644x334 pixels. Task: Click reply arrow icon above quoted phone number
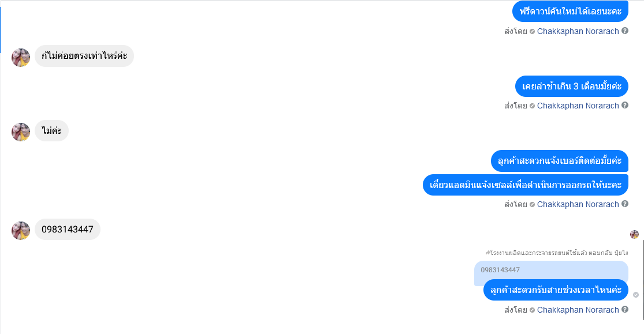coord(487,253)
